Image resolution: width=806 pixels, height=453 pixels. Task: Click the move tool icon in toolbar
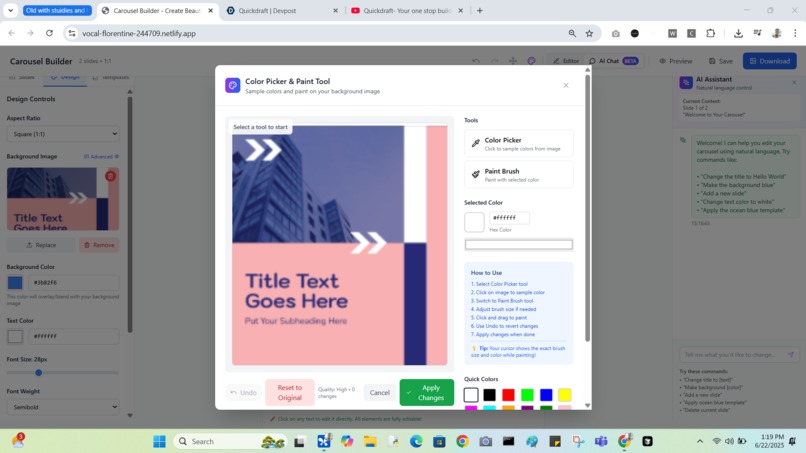pyautogui.click(x=513, y=61)
